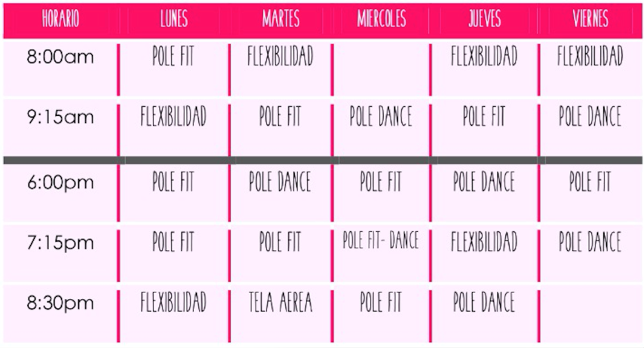Select the 8:00am time row label
The image size is (644, 348).
tap(60, 56)
